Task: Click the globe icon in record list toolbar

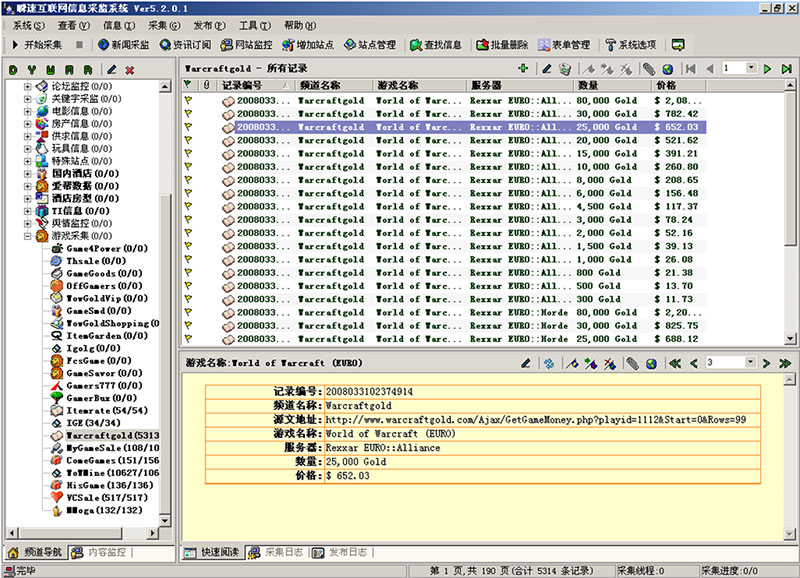Action: (667, 68)
